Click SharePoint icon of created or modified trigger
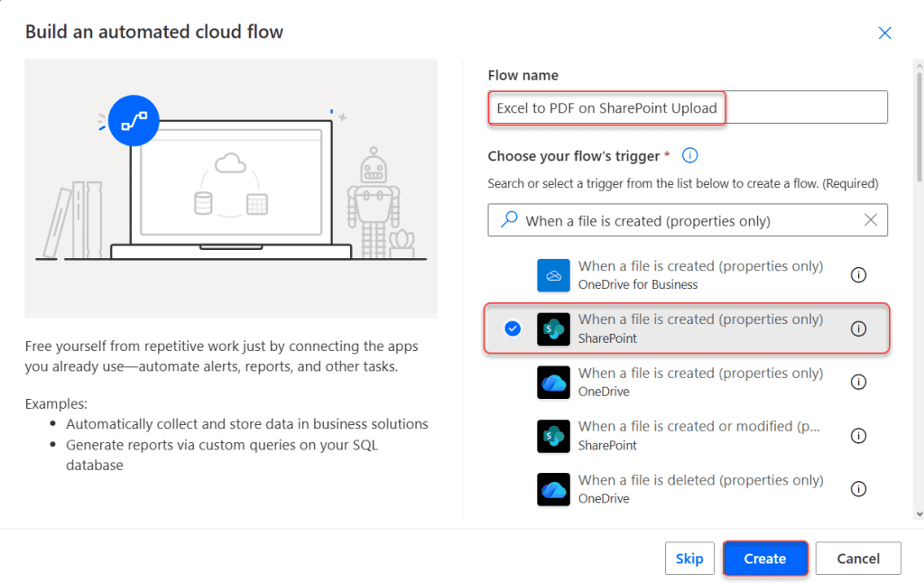The image size is (924, 583). [553, 436]
